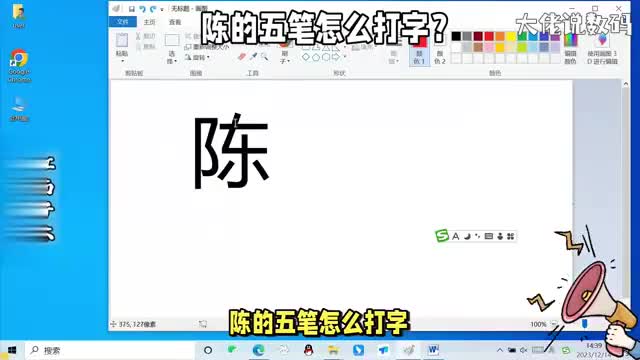Open the Google Chrome desktop shortcut
The height and width of the screenshot is (360, 640).
(19, 65)
